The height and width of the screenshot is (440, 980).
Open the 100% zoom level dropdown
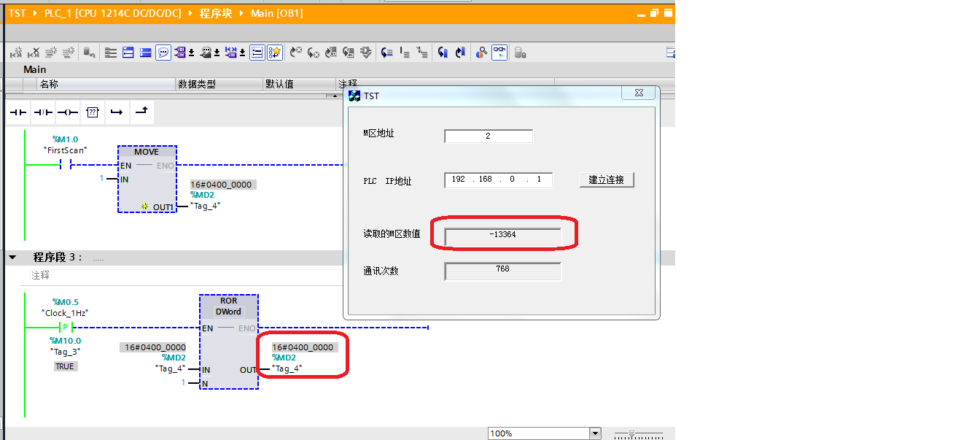tap(595, 433)
